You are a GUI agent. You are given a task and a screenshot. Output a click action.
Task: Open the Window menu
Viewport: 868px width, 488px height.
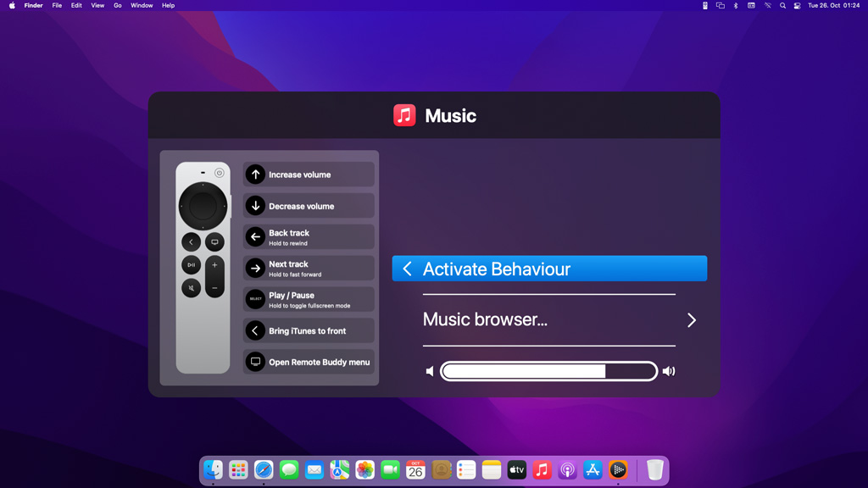tap(142, 6)
